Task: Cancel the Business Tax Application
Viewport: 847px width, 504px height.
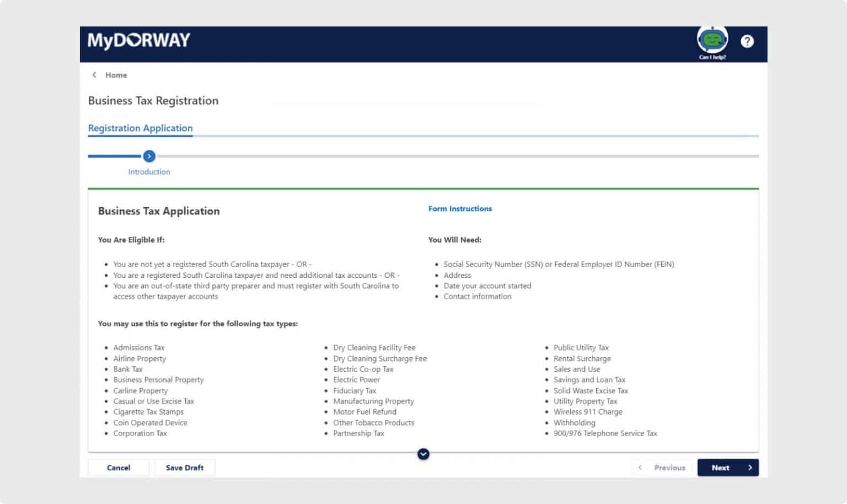Action: click(118, 467)
